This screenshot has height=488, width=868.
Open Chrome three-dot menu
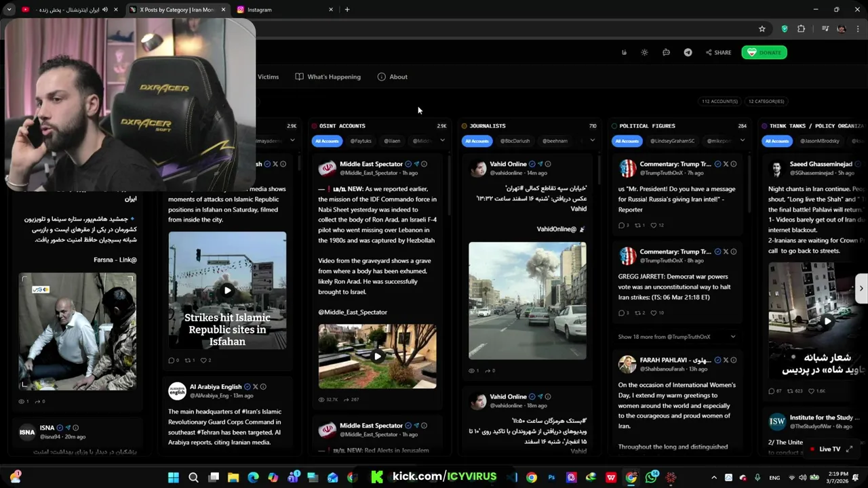point(859,29)
